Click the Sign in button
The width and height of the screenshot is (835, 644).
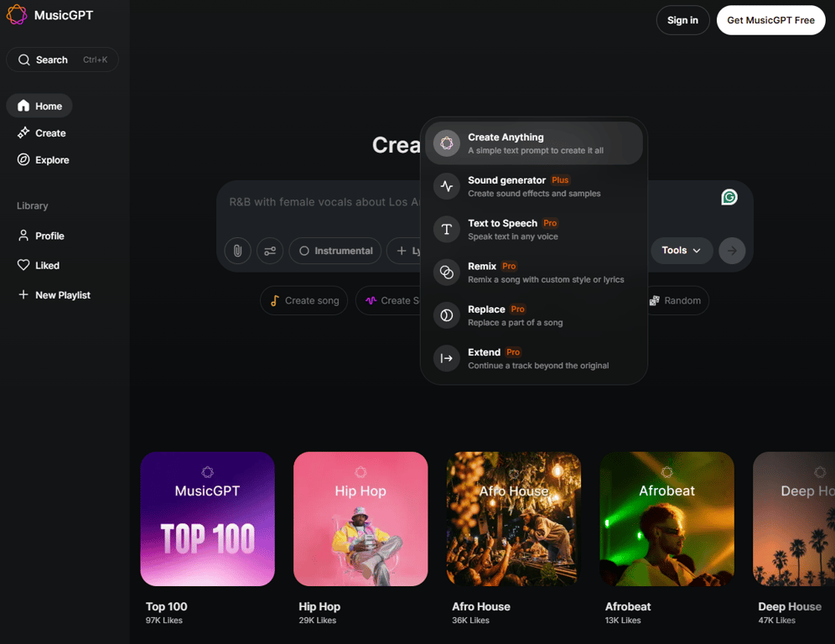tap(682, 20)
